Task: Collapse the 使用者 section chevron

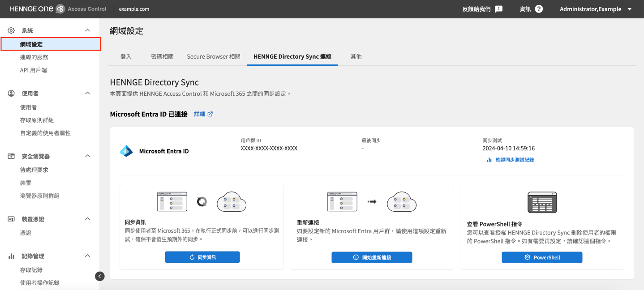Action: (x=88, y=93)
